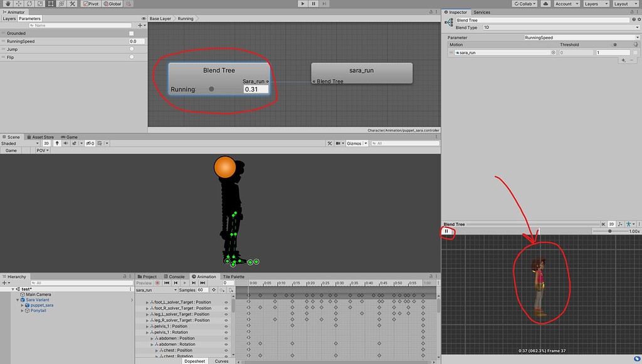Toggle the Pivot handle position button

(x=90, y=4)
